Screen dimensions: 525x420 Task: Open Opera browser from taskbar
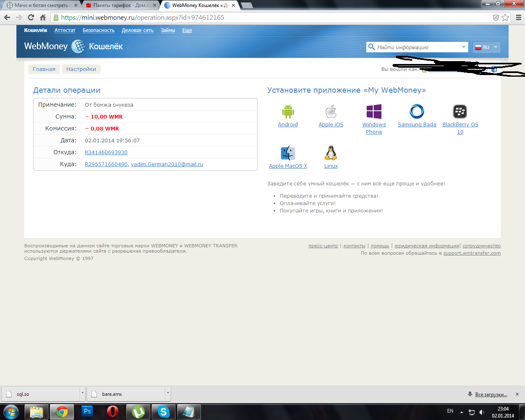(113, 412)
